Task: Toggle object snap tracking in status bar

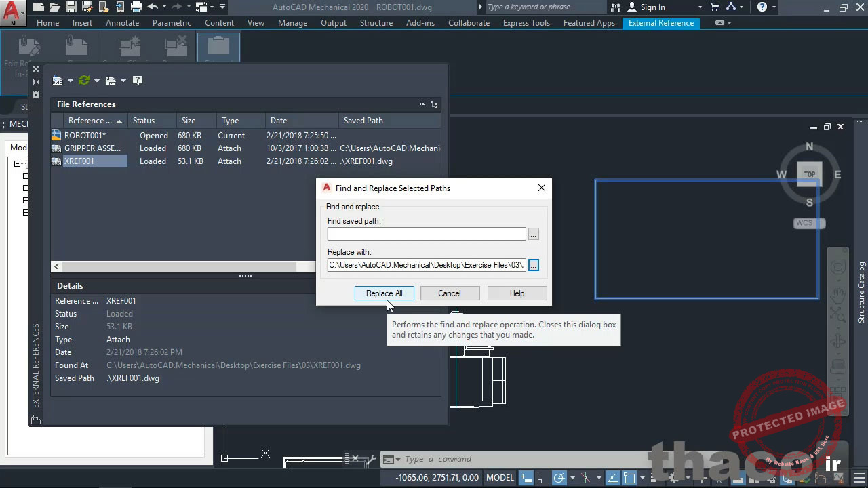Action: pos(612,478)
